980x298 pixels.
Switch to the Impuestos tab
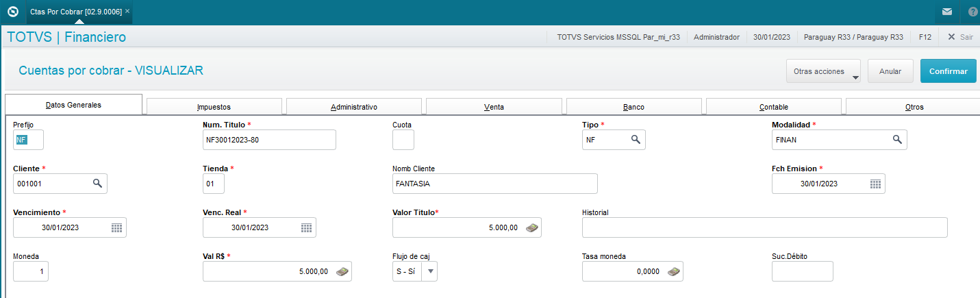(214, 107)
